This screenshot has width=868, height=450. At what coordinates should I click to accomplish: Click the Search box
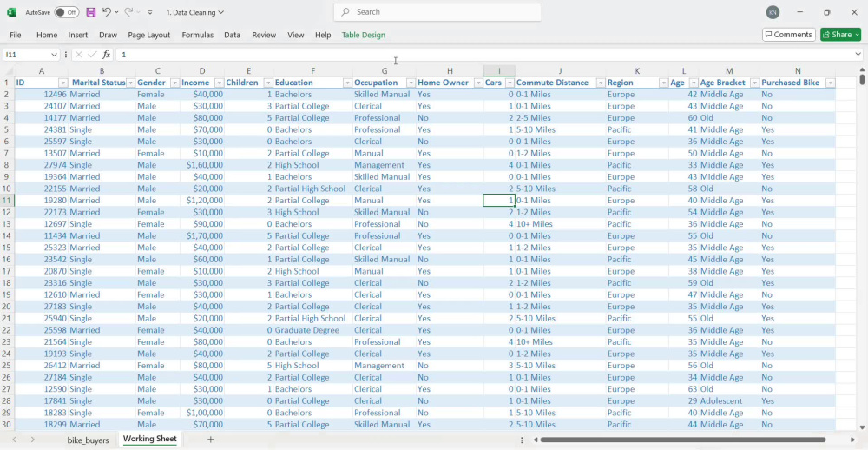[x=437, y=11]
